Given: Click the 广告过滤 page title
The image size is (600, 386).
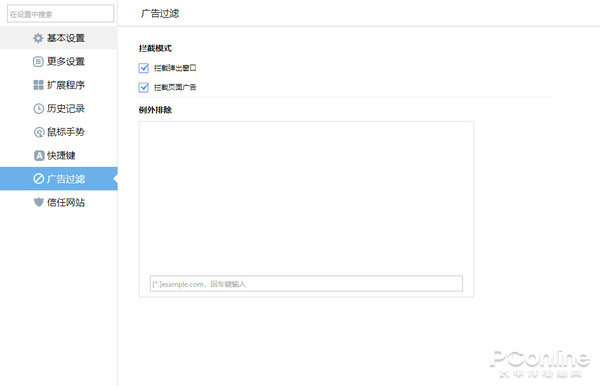Looking at the screenshot, I should tap(160, 14).
